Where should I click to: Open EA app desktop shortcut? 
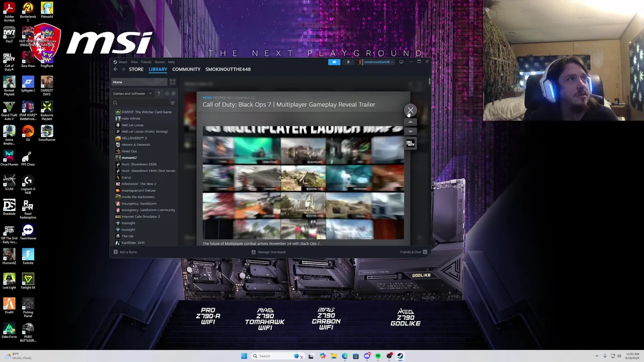tap(28, 134)
